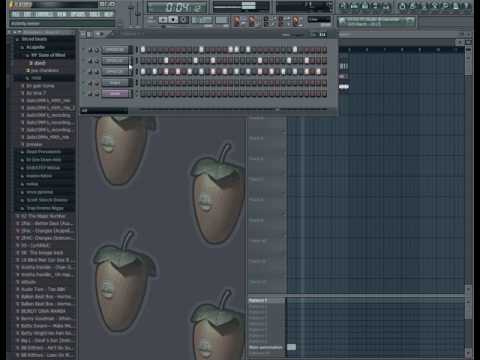Screen dimensions: 480x360
Task: Open the VIEW menu
Action: (61, 14)
